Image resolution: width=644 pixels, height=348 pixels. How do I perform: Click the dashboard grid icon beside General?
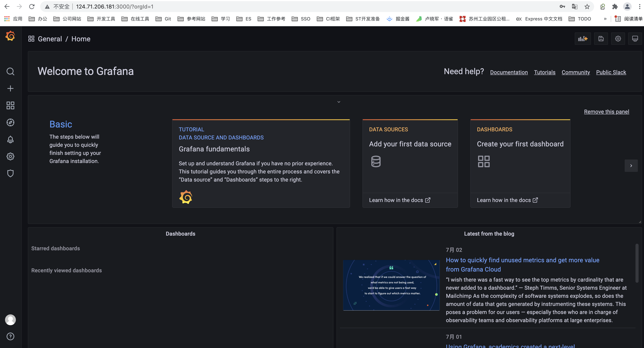(x=31, y=39)
